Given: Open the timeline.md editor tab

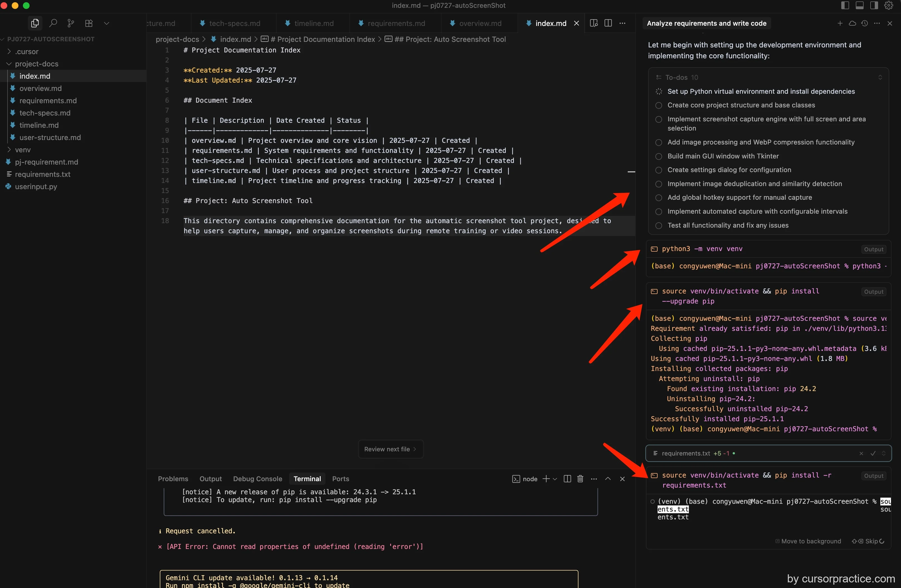Looking at the screenshot, I should 309,23.
